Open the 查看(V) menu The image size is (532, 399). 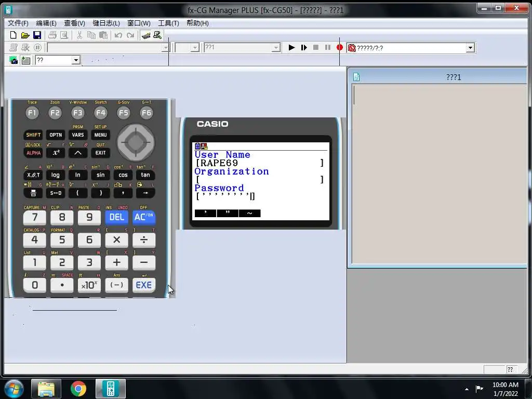click(74, 23)
